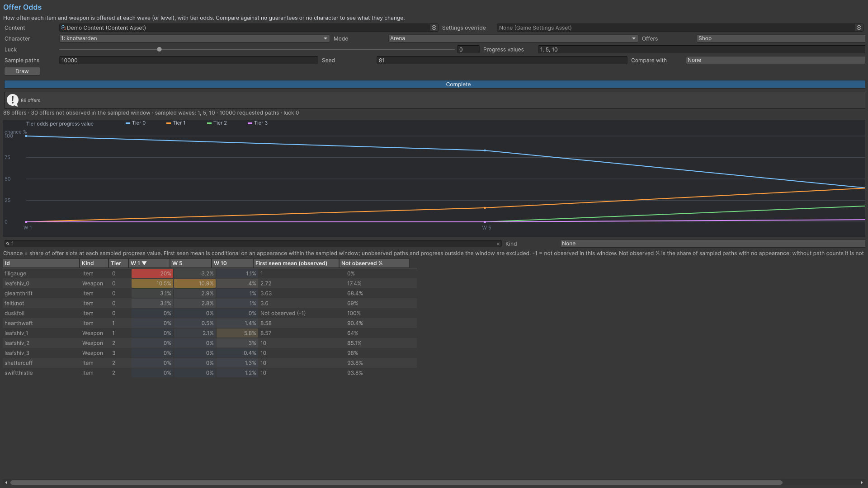The width and height of the screenshot is (868, 488).
Task: Click the W 5 data point on Tier 1 line
Action: coord(485,208)
